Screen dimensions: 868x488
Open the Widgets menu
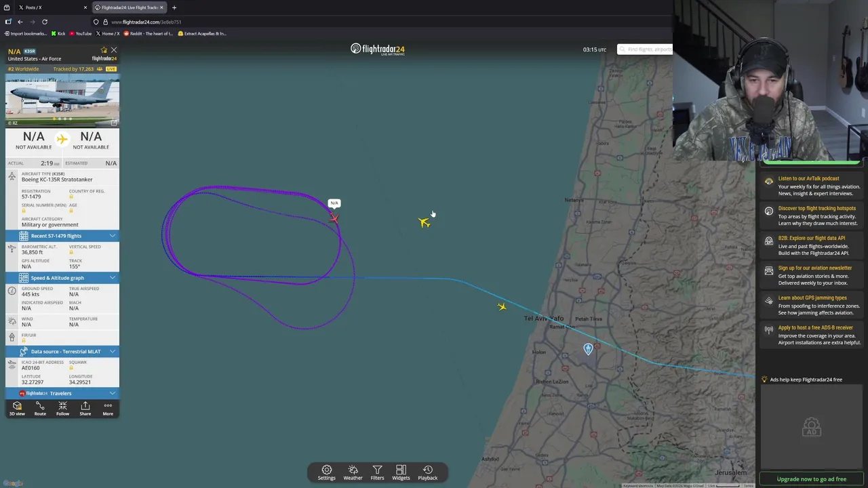(401, 472)
